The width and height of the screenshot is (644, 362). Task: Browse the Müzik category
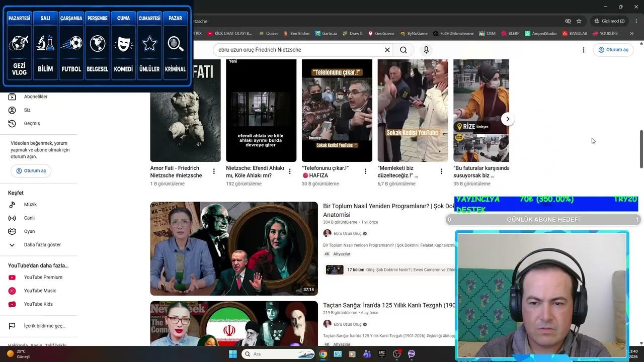coord(29,205)
